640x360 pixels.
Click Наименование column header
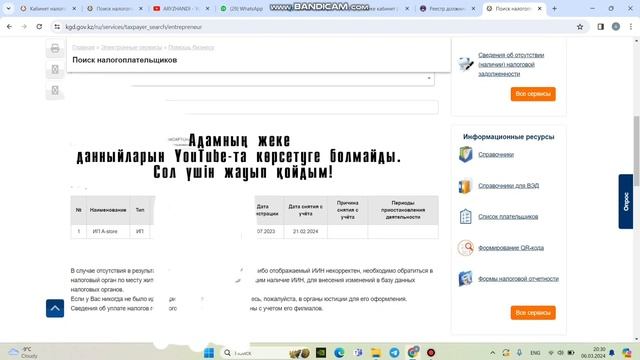click(108, 210)
